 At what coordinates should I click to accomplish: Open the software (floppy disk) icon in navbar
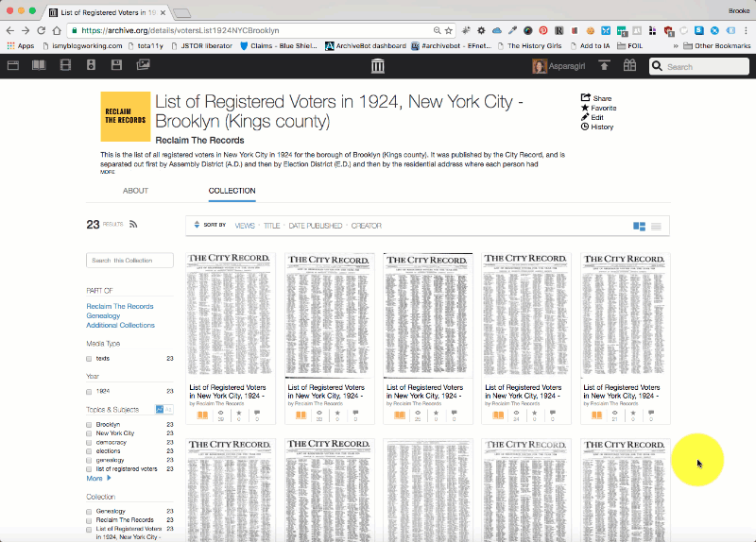tap(116, 64)
